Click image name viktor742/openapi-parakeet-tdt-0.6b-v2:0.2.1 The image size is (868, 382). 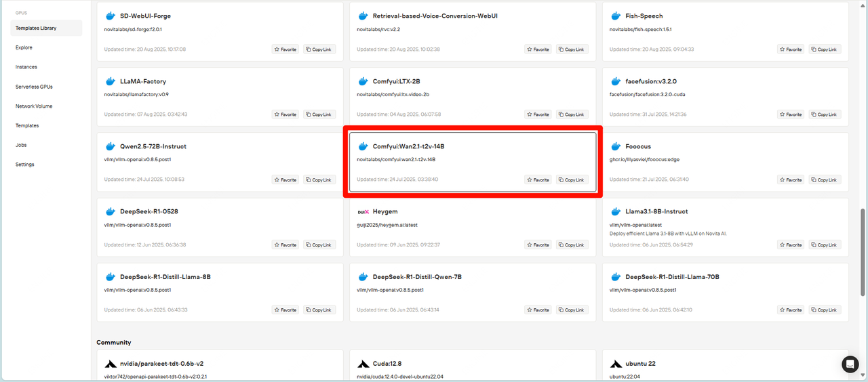pyautogui.click(x=155, y=377)
